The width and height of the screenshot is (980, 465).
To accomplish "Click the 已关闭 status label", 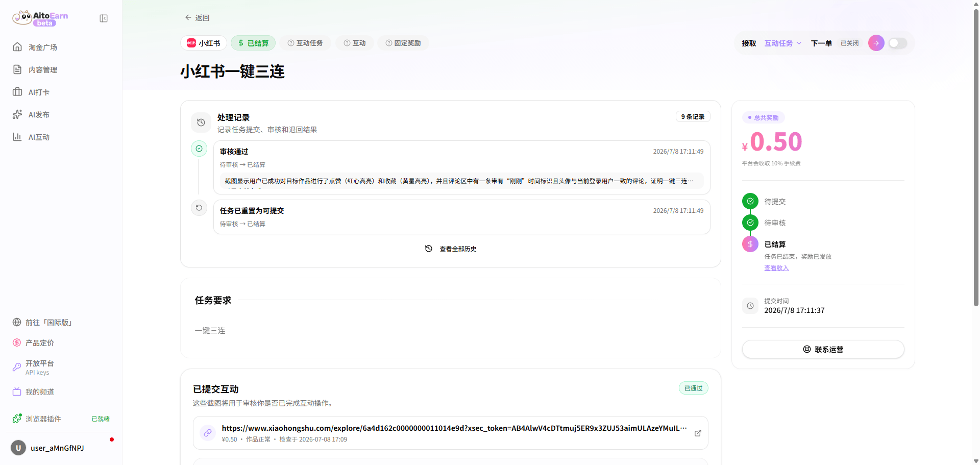I will click(x=849, y=43).
